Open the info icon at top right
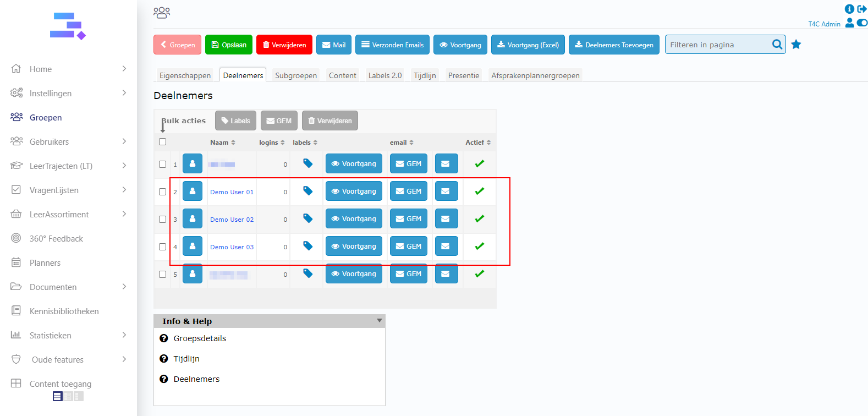This screenshot has height=416, width=868. coord(849,9)
